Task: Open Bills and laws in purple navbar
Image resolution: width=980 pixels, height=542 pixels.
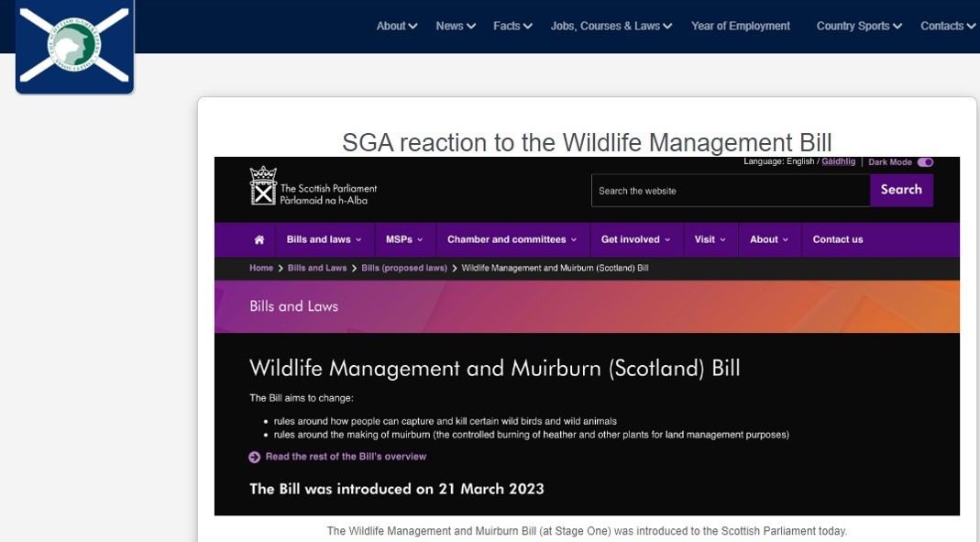Action: click(x=324, y=239)
